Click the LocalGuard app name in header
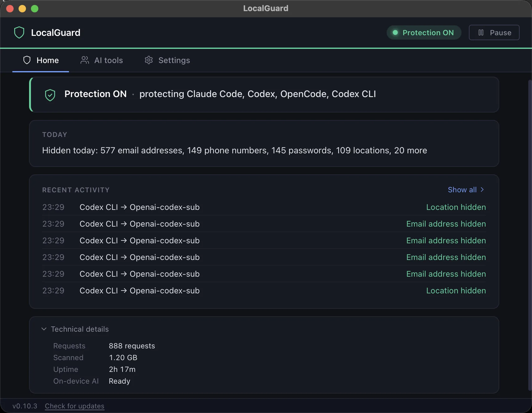532x413 pixels. click(56, 33)
